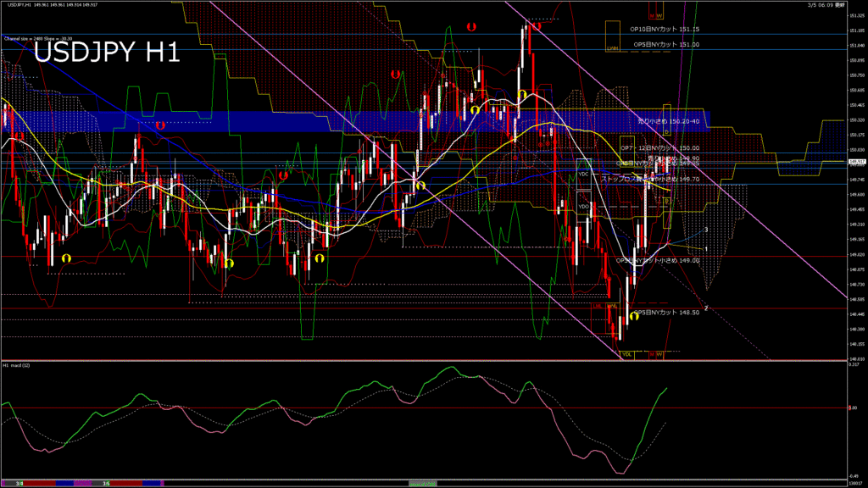Click the YDC level tag
Screen dimensions: 868x488
click(x=583, y=175)
